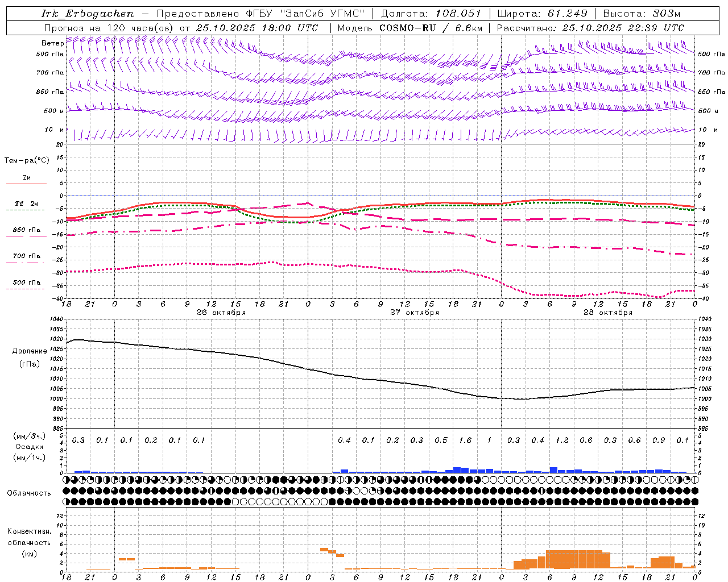Viewport: 728px width, 582px height.
Task: Click the "(км)" unit under convective cloud label
Action: (x=29, y=554)
